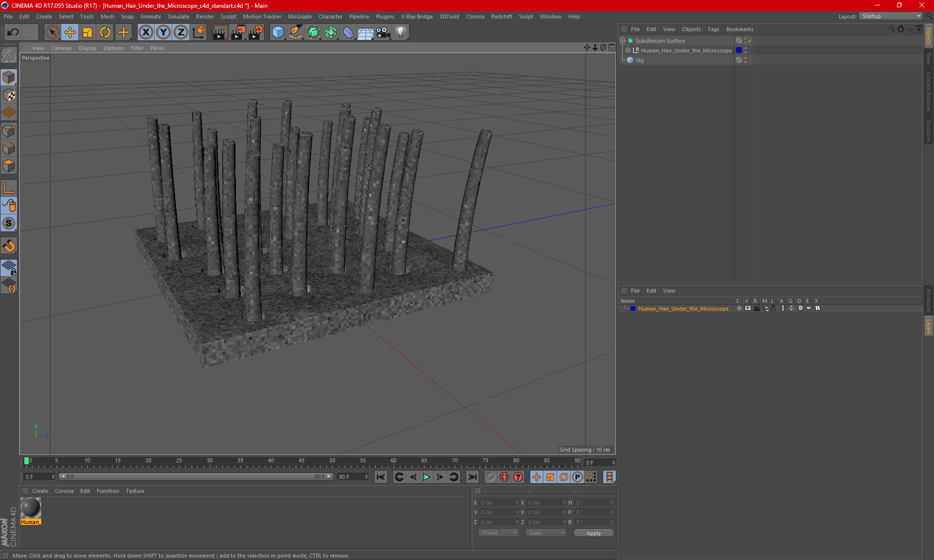Add a Cube primitive object
The image size is (934, 560).
pyautogui.click(x=278, y=33)
